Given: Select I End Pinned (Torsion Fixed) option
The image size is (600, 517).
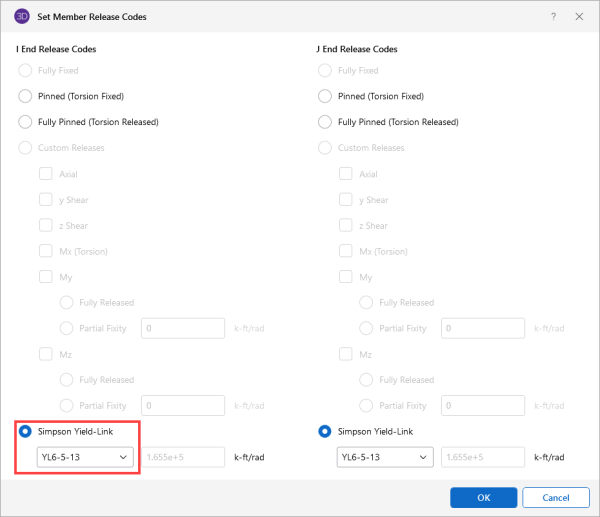Looking at the screenshot, I should coord(25,96).
